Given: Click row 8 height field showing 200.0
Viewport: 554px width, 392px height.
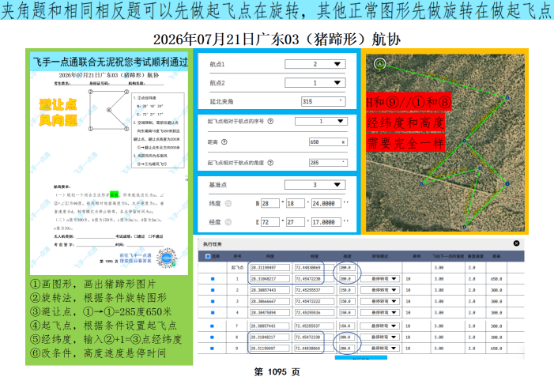Looking at the screenshot, I should click(347, 337).
